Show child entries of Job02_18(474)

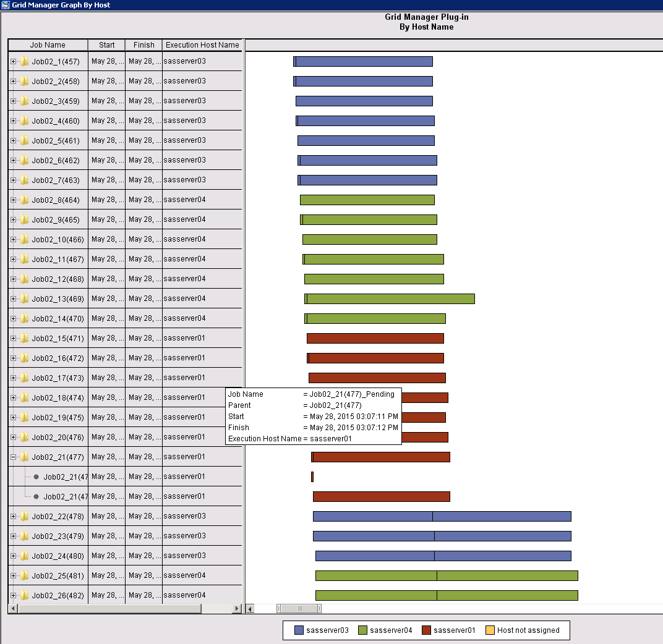click(x=13, y=398)
